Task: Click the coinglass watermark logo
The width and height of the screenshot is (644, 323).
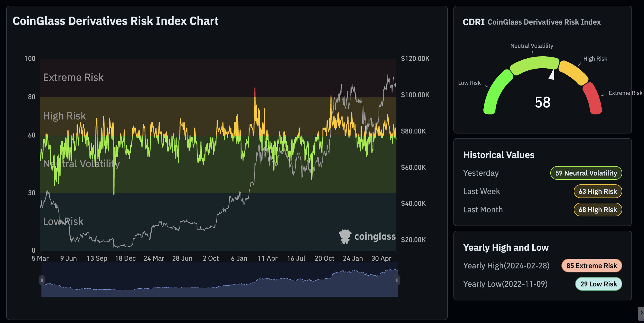Action: coord(367,236)
